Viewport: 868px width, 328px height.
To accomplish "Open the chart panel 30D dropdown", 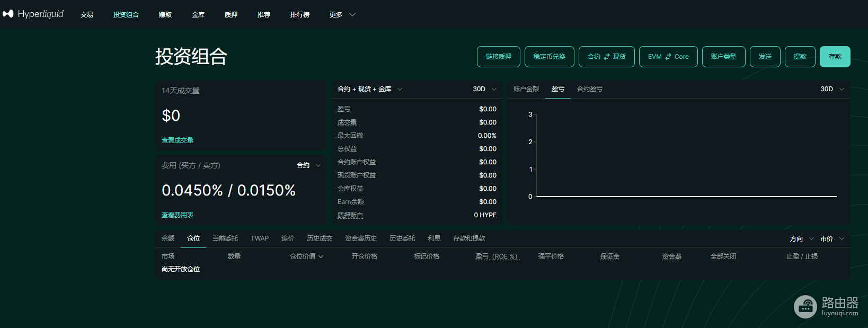I will point(832,89).
